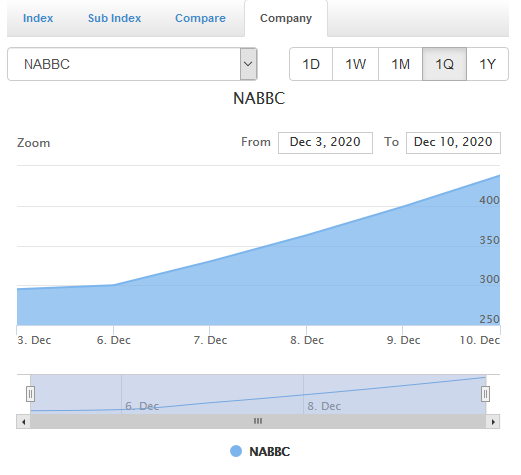Select the Company tab
Image resolution: width=521 pixels, height=475 pixels.
[286, 18]
